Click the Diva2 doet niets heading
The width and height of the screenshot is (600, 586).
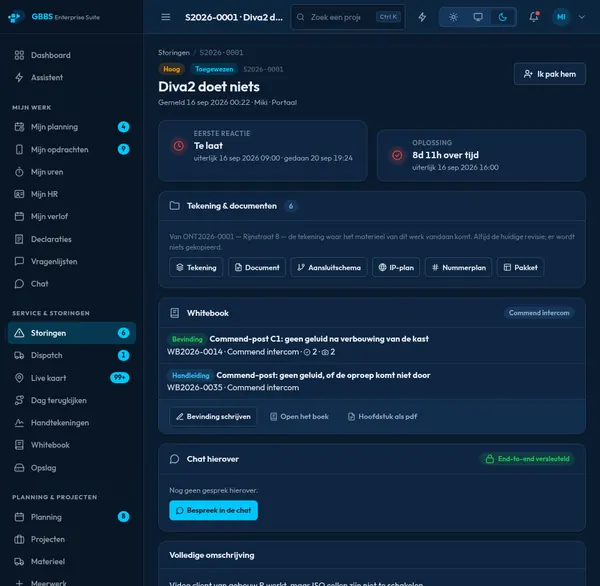[x=209, y=87]
